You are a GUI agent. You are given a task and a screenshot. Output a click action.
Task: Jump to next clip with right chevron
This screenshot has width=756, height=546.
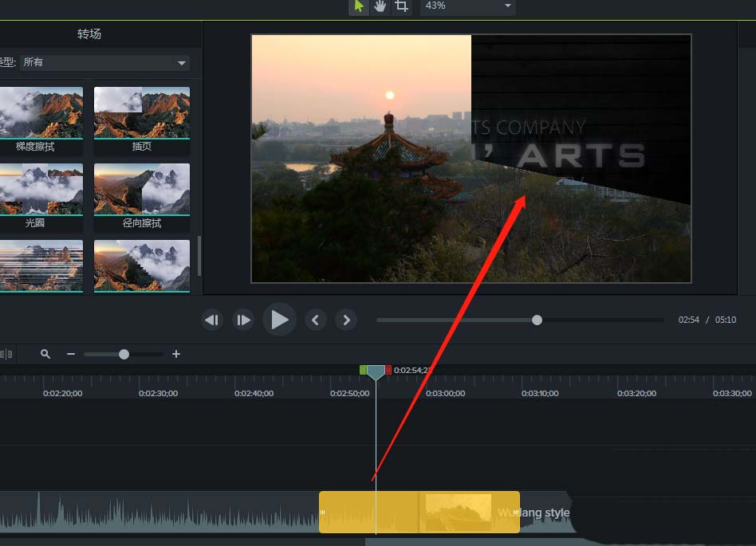tap(345, 320)
